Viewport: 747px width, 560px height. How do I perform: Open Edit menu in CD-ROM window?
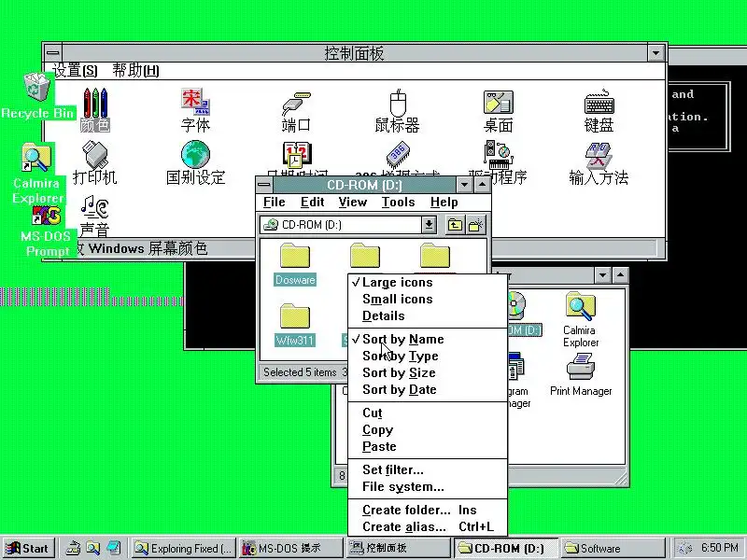pyautogui.click(x=312, y=202)
